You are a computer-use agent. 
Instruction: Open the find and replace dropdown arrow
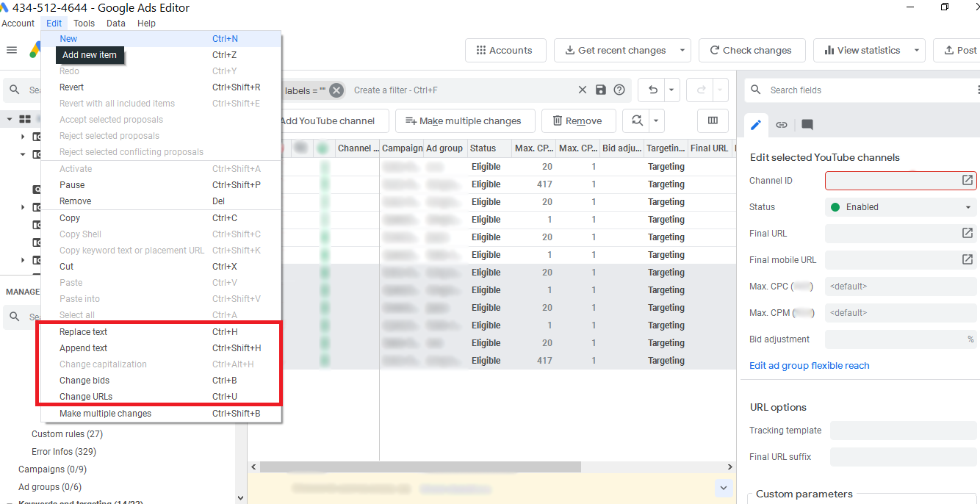pos(657,120)
